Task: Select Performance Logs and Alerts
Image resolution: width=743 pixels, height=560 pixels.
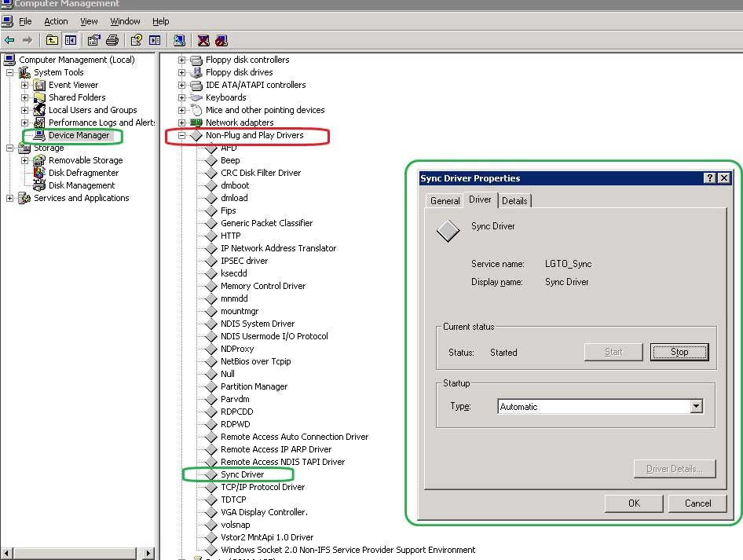Action: pyautogui.click(x=101, y=123)
